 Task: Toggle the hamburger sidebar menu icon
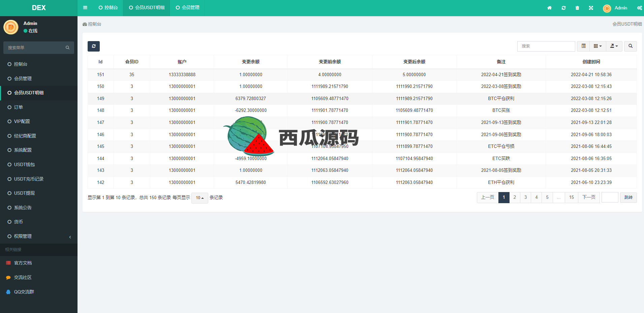tap(85, 8)
